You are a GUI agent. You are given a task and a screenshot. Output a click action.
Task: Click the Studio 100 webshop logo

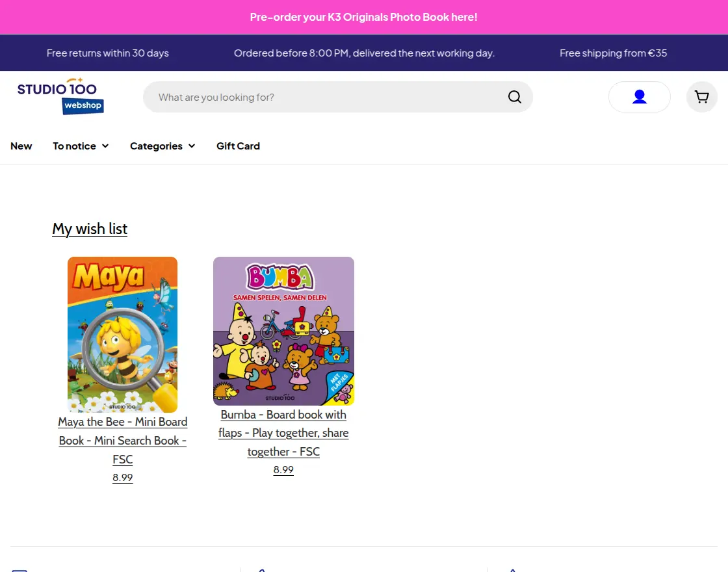point(60,96)
